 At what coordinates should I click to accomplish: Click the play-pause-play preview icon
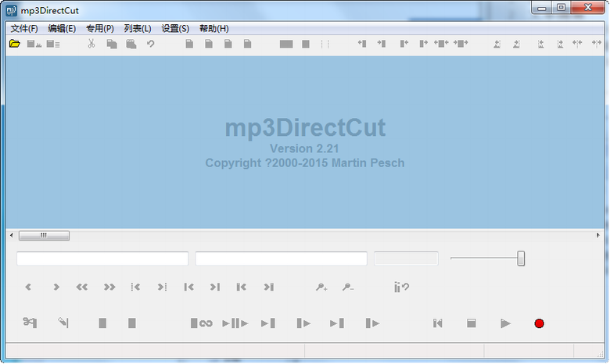pyautogui.click(x=235, y=323)
